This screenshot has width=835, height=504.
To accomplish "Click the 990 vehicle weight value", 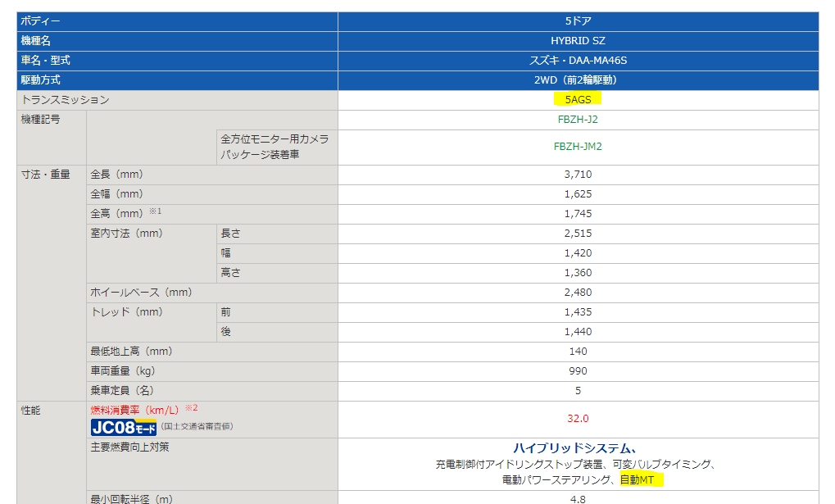I will coord(578,372).
